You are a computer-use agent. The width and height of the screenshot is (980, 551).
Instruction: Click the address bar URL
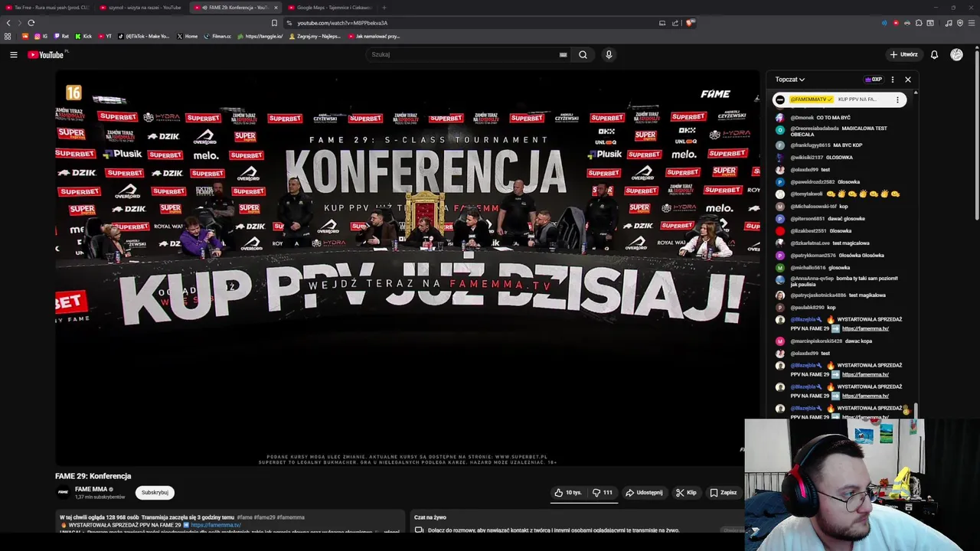pos(342,23)
